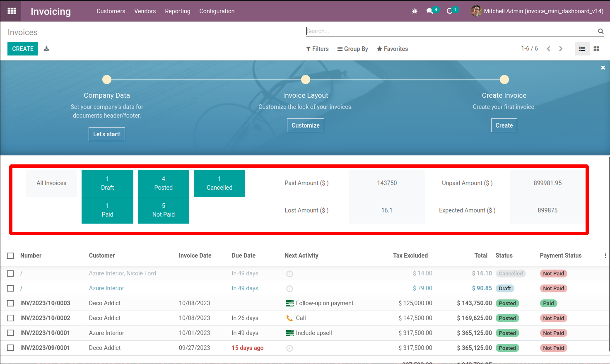Open the Reporting menu
Viewport: 610px width, 364px height.
178,11
